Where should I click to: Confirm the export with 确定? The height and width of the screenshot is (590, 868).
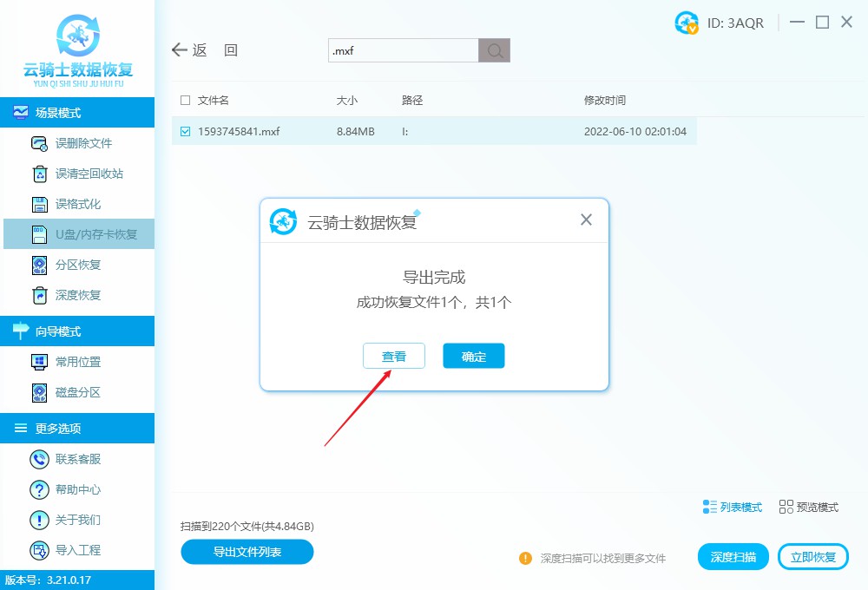pyautogui.click(x=473, y=356)
